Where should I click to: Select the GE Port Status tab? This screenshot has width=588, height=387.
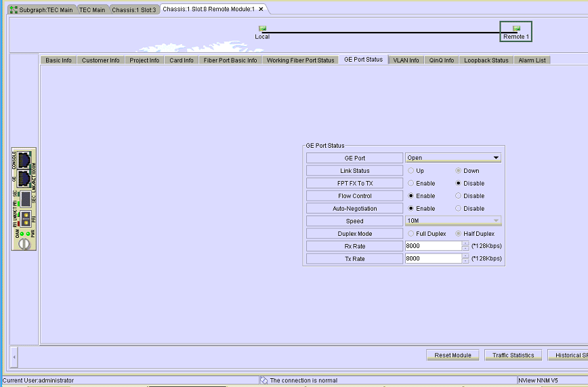(363, 60)
